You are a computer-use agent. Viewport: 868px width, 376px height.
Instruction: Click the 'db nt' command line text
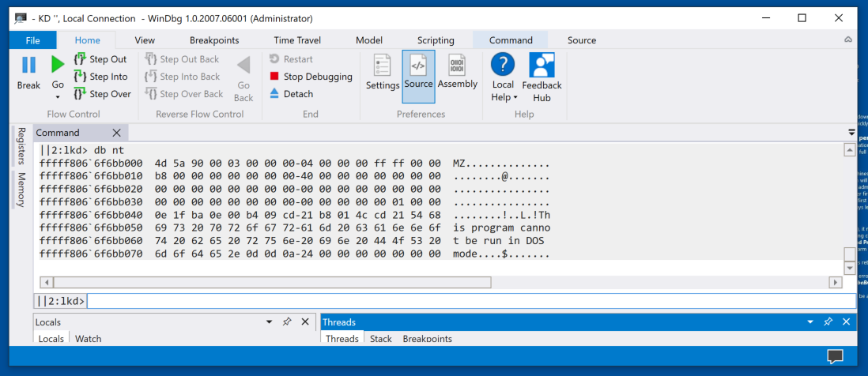pyautogui.click(x=109, y=150)
